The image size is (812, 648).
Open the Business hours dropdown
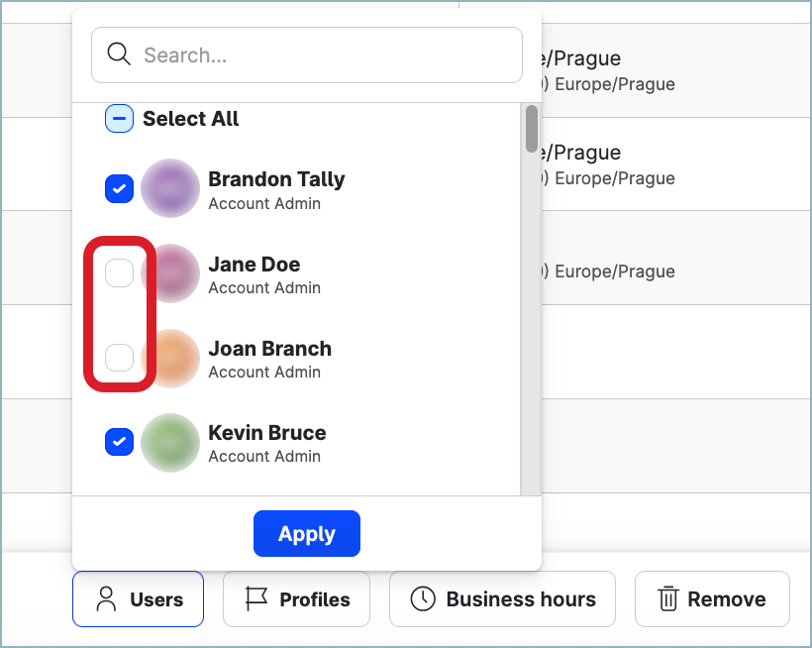[x=502, y=598]
